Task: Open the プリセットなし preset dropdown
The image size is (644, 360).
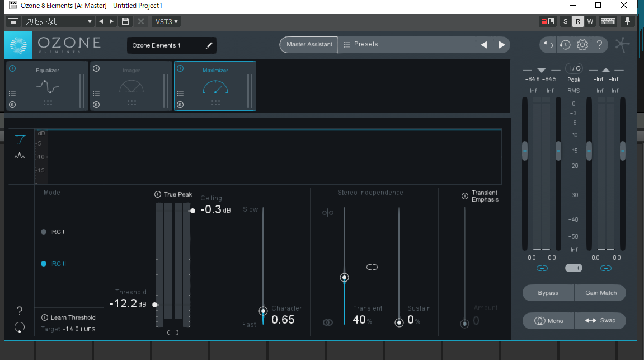Action: (x=58, y=21)
